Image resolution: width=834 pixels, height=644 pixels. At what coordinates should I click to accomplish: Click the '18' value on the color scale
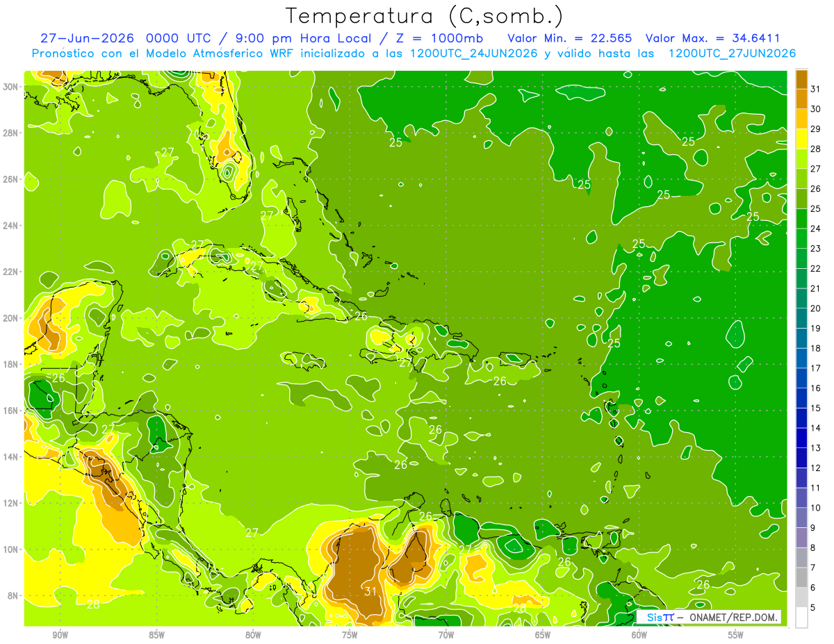click(815, 348)
